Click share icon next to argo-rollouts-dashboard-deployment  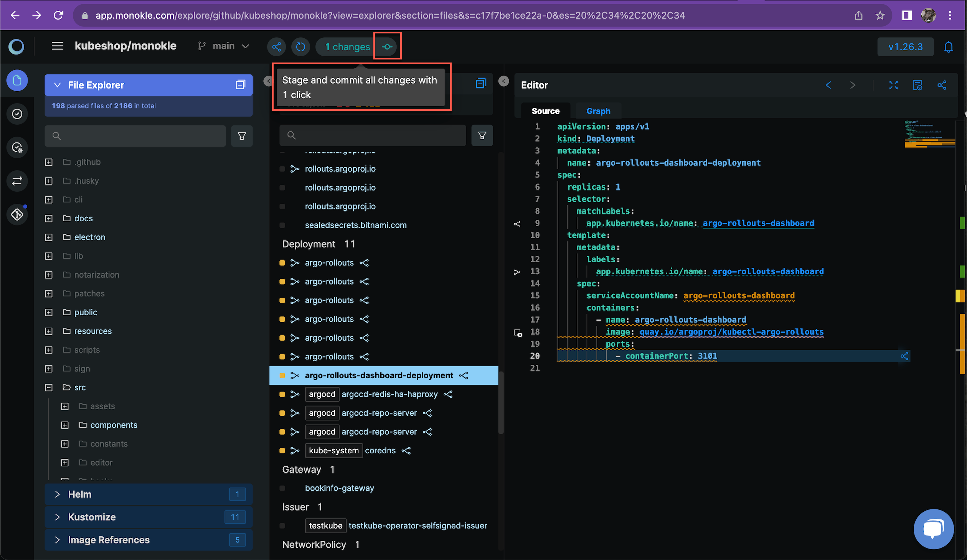pyautogui.click(x=464, y=376)
